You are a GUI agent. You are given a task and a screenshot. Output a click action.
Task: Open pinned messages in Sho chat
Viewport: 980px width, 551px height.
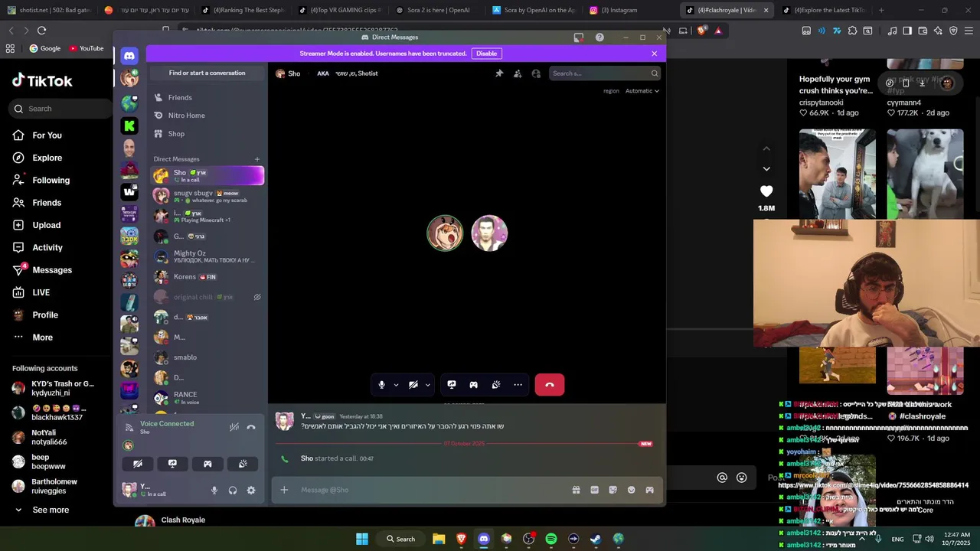pos(499,73)
